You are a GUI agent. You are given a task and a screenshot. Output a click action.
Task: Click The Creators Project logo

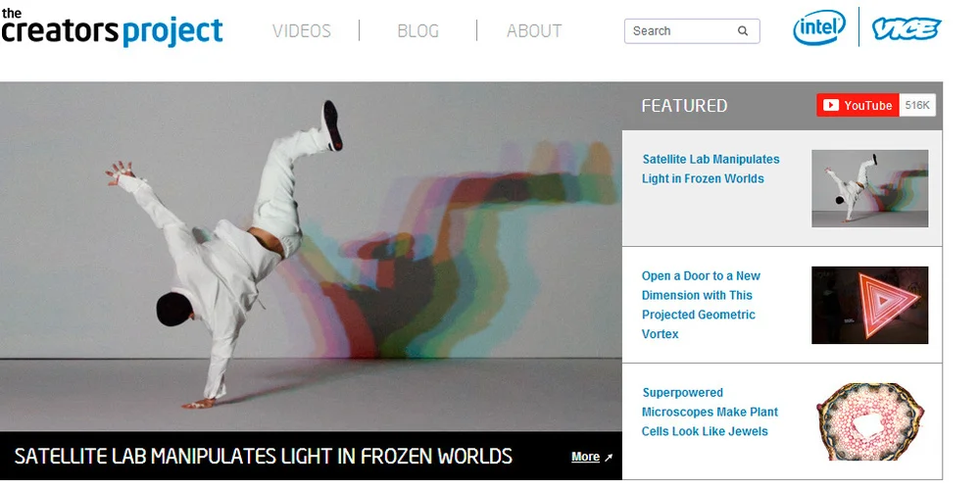(x=112, y=27)
